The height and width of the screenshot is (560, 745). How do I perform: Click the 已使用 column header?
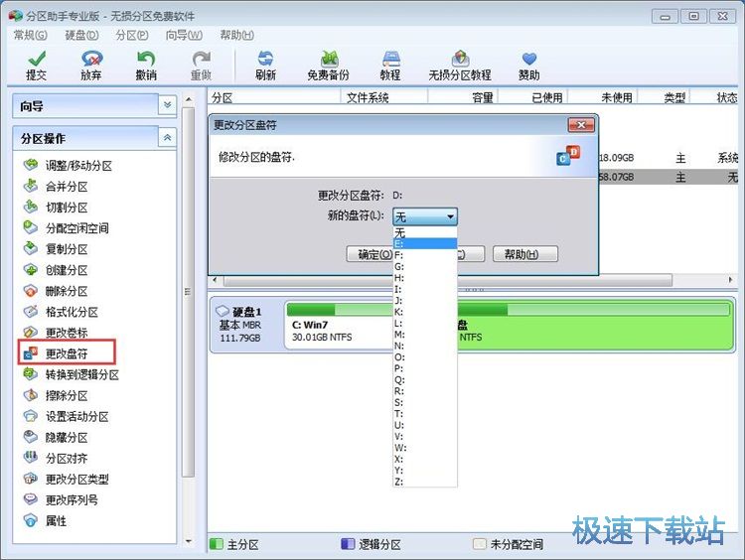[x=532, y=97]
